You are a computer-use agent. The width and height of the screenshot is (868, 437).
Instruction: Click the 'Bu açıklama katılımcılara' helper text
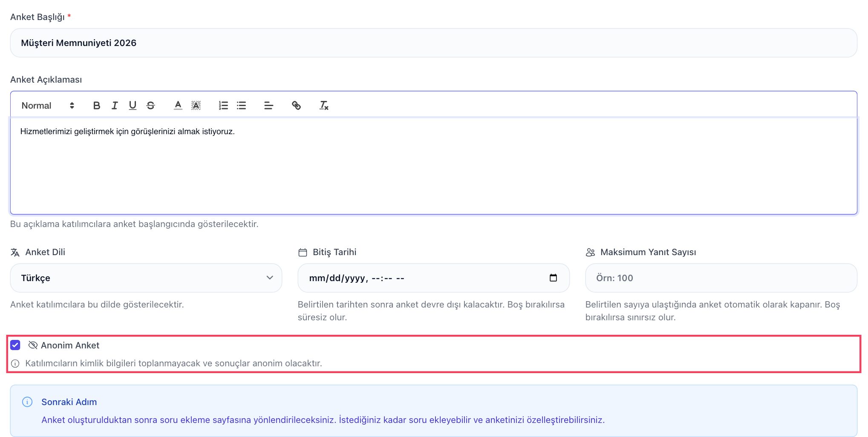coord(134,224)
